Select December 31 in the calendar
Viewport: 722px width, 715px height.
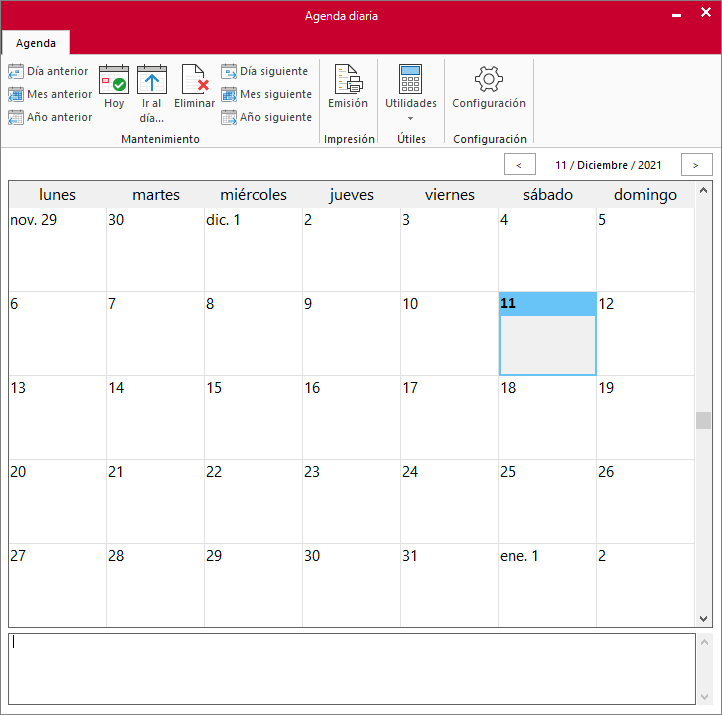449,585
